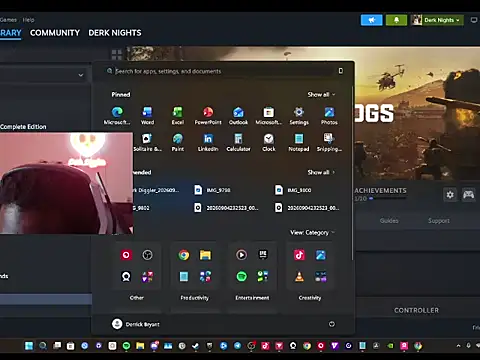Open recommended file IMG_9800
The height and width of the screenshot is (360, 480).
point(293,190)
